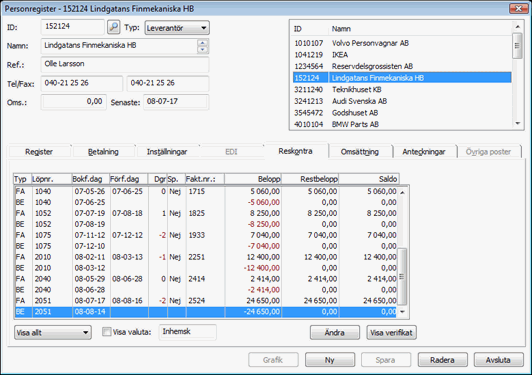Click the down arrow of the ledger table scrollbar
Image resolution: width=532 pixels, height=375 pixels.
402,312
